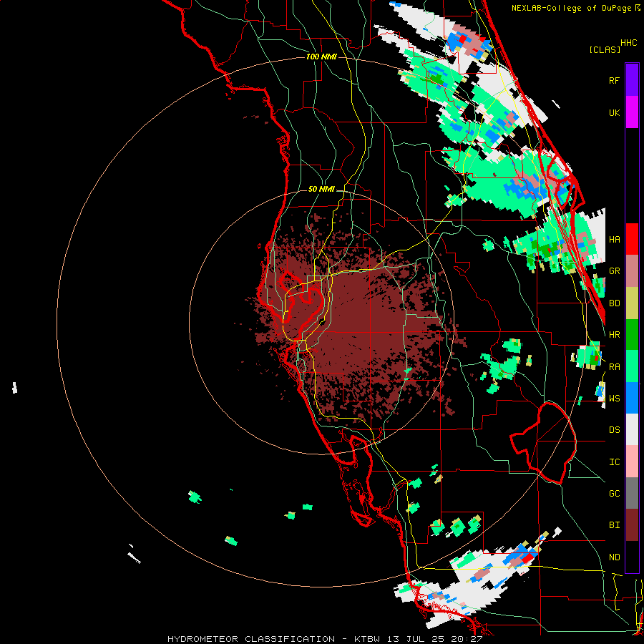Click the RF purple legend swatch
This screenshot has height=644, width=644.
(x=632, y=79)
